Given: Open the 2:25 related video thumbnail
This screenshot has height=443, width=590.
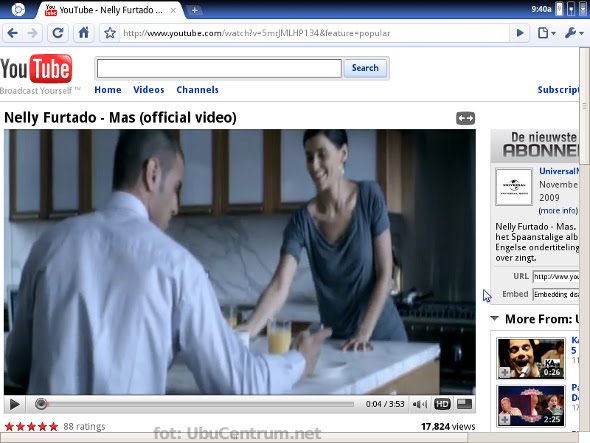Looking at the screenshot, I should (531, 406).
